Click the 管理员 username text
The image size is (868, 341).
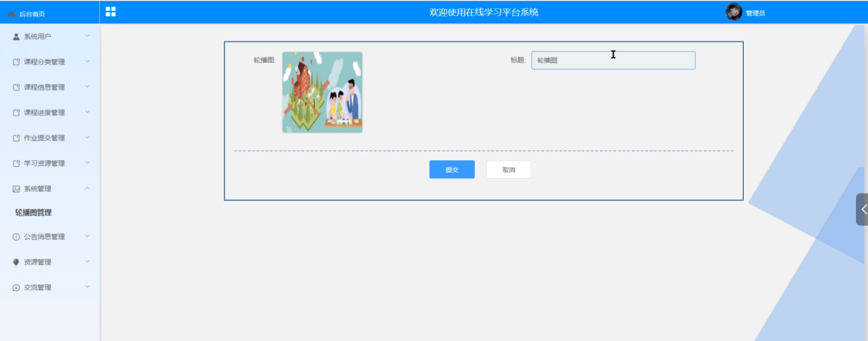click(755, 13)
